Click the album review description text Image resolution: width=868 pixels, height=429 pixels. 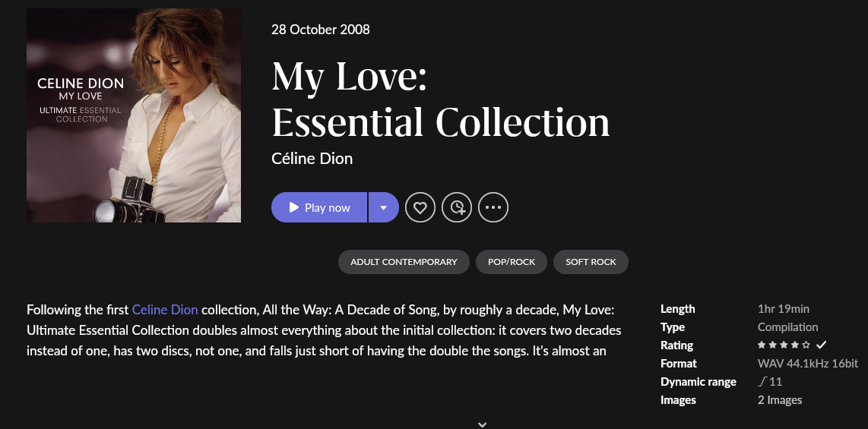click(324, 330)
